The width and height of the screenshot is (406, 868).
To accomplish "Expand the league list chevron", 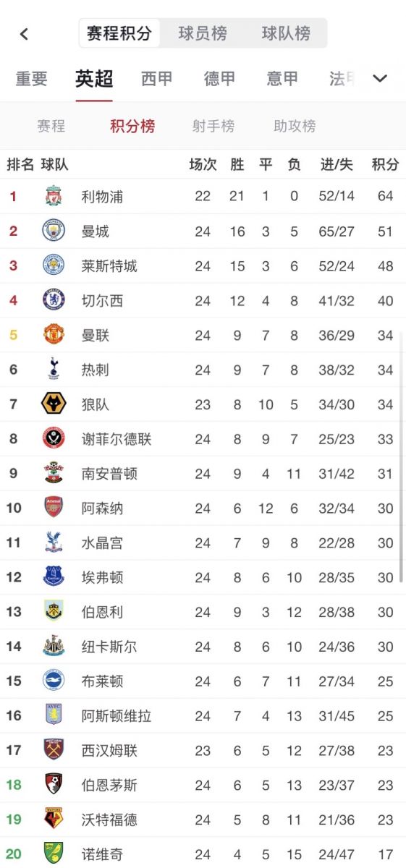I will point(380,78).
